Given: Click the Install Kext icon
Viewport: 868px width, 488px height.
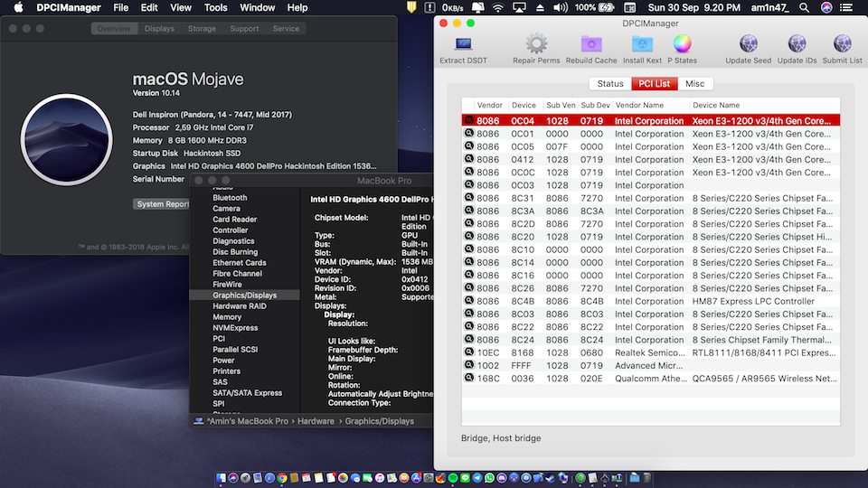Looking at the screenshot, I should (x=642, y=44).
